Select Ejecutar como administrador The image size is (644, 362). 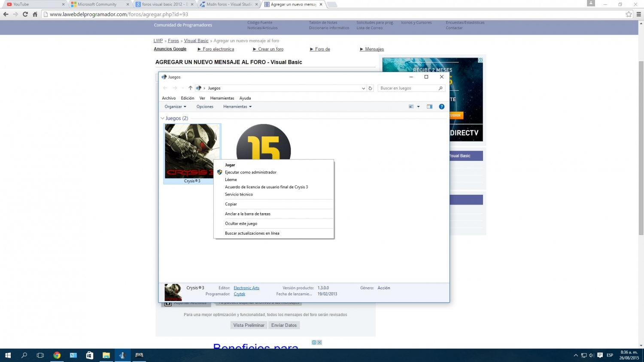[274, 172]
